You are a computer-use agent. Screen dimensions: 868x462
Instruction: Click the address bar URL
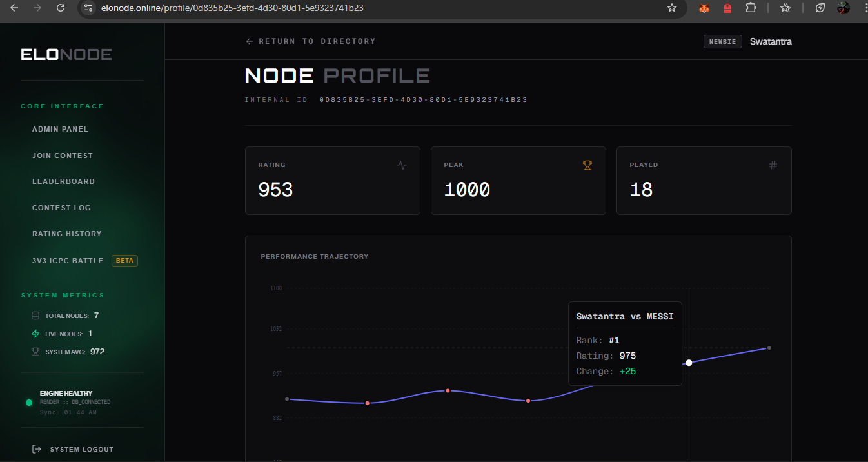233,8
